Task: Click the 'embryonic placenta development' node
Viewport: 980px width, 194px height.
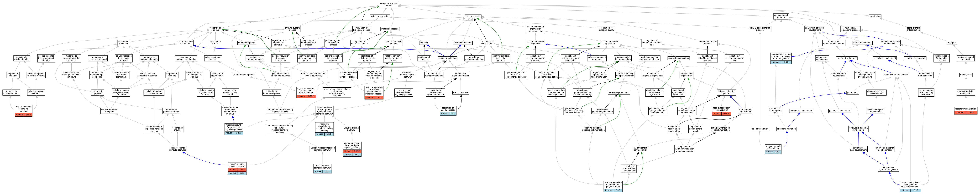Action: pos(858,129)
